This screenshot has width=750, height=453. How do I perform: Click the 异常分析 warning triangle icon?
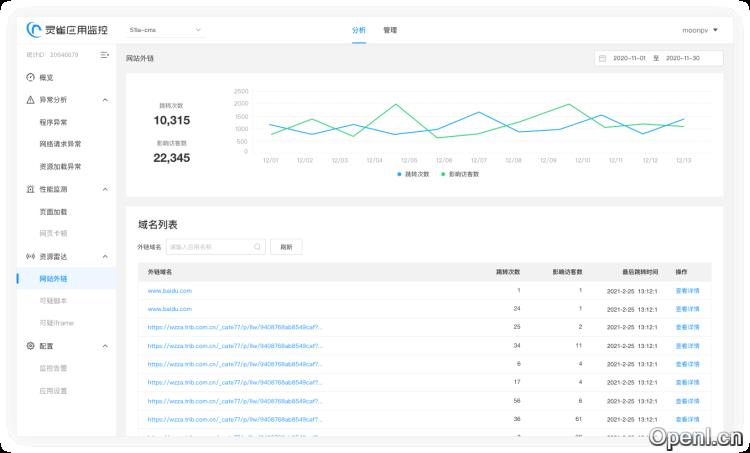click(30, 100)
